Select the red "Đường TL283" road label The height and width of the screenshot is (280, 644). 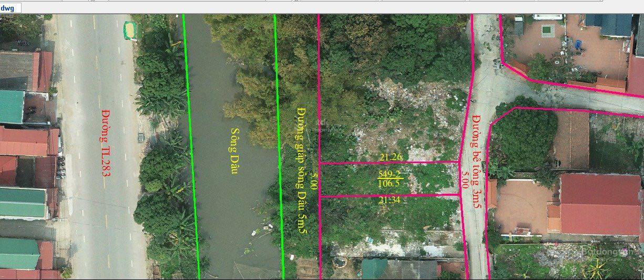pos(105,142)
